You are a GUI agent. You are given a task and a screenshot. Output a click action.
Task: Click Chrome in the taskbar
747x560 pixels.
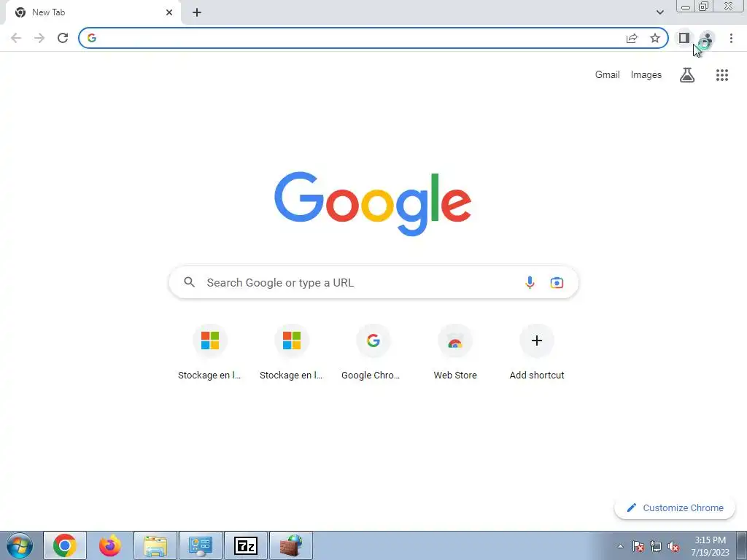[x=65, y=545]
